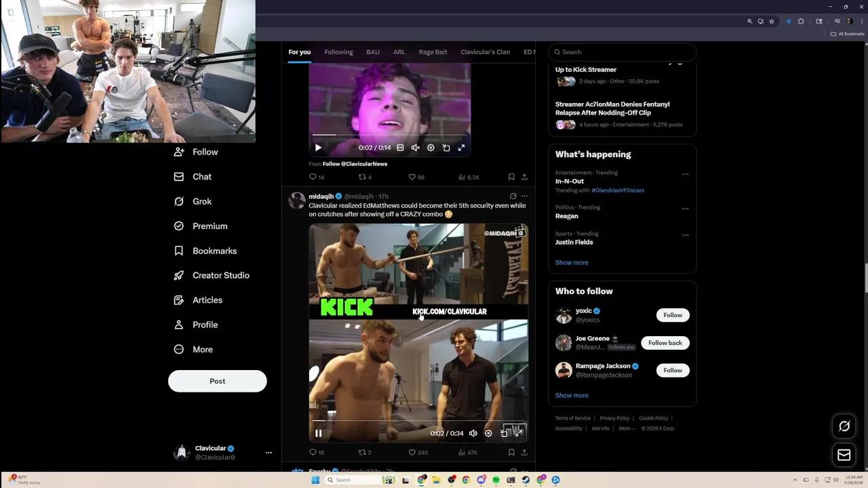View analytics for the 47K views post
The image size is (868, 488).
click(468, 452)
